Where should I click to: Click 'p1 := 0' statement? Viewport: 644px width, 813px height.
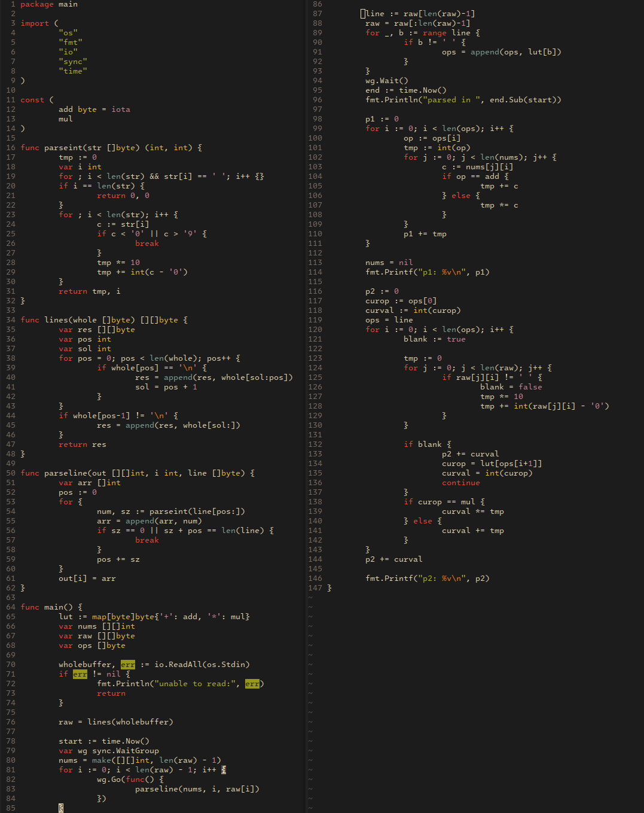(x=382, y=119)
